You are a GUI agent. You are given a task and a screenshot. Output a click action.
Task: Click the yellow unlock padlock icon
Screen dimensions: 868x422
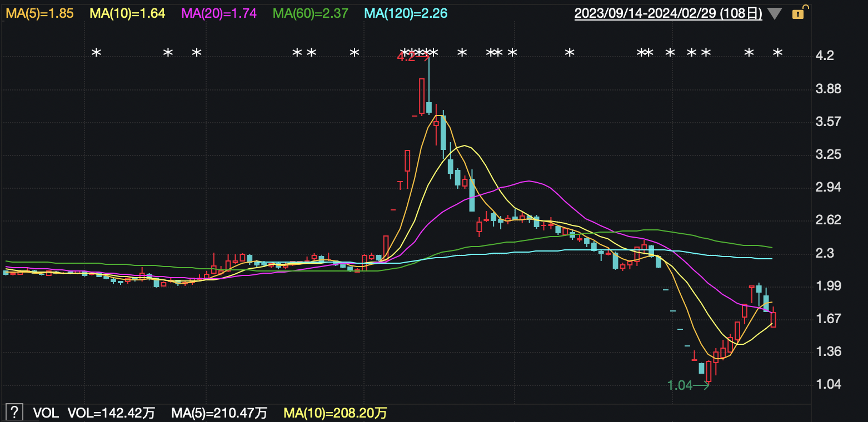[x=798, y=13]
